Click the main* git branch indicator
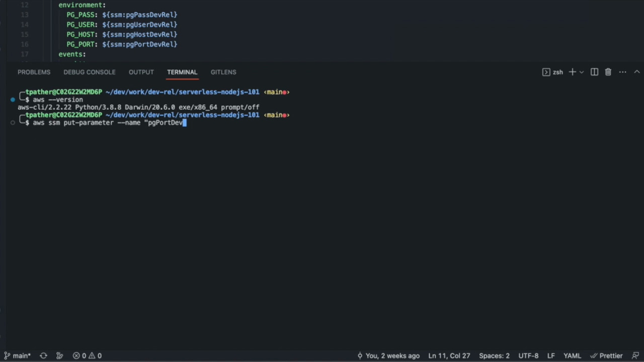 coord(17,356)
